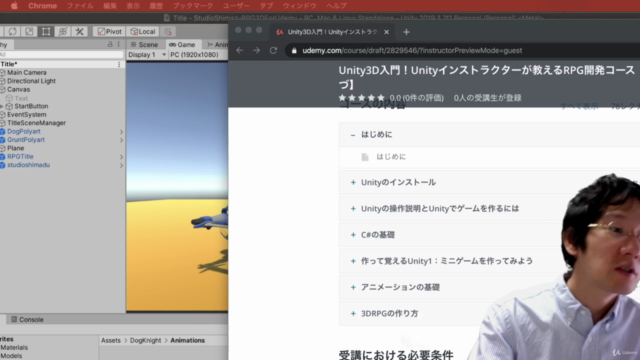Expand the Unityのインストール section
This screenshot has width=640, height=360.
point(353,182)
